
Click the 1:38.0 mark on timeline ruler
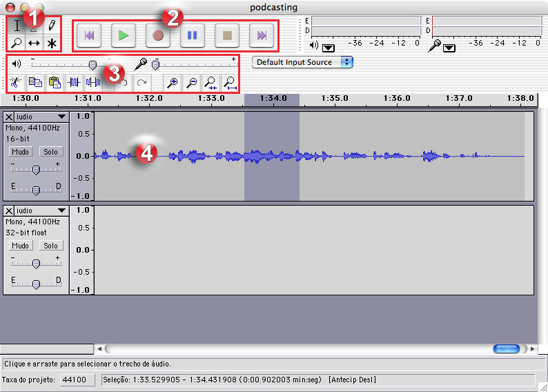click(521, 98)
